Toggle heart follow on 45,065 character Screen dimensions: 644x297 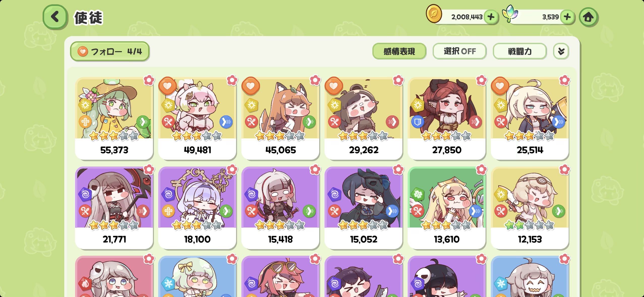coord(250,86)
